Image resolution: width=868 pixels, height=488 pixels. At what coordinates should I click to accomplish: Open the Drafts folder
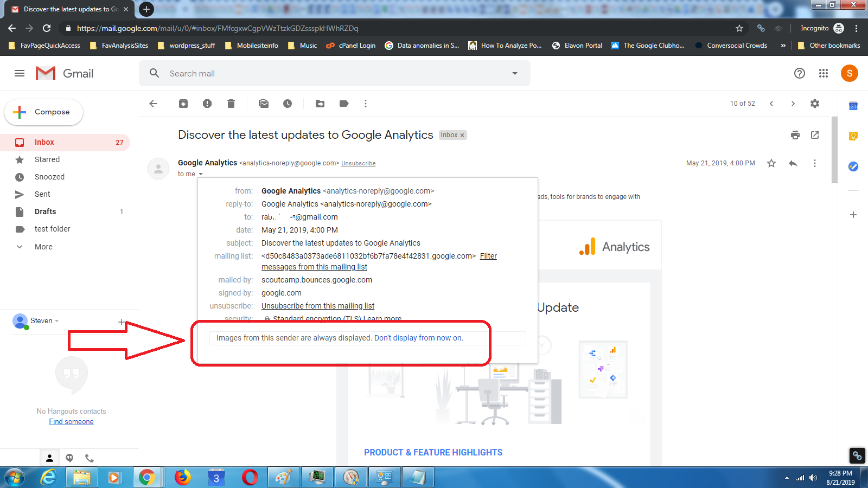[65, 211]
